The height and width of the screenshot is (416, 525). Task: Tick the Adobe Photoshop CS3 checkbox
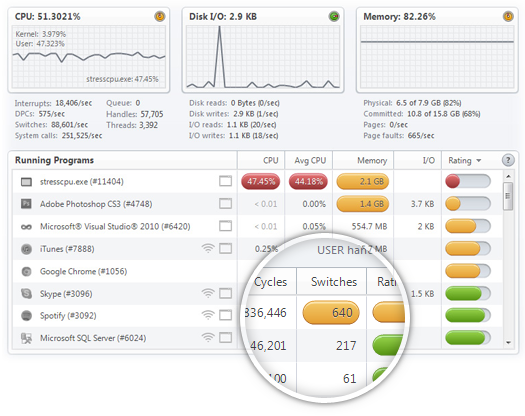(x=225, y=203)
